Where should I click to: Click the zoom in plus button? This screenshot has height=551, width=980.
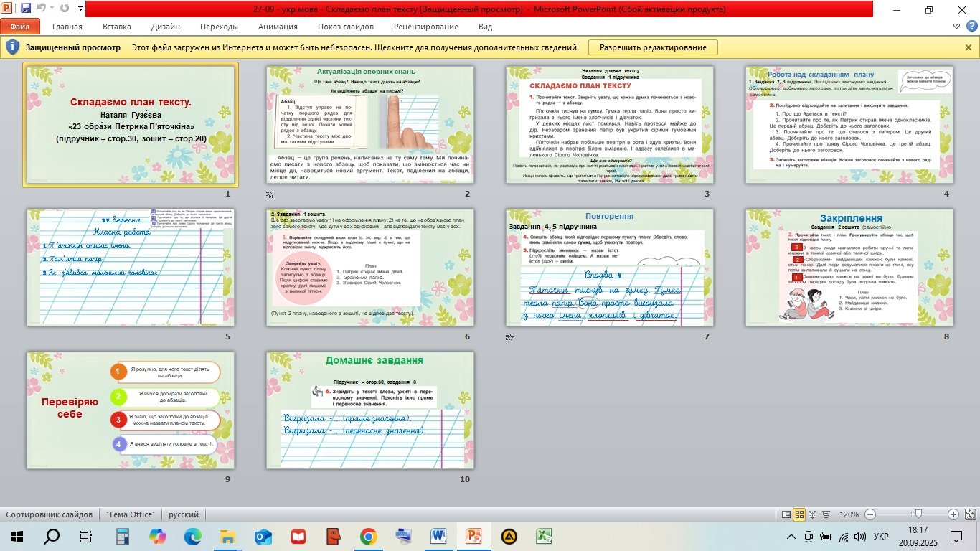click(x=953, y=514)
